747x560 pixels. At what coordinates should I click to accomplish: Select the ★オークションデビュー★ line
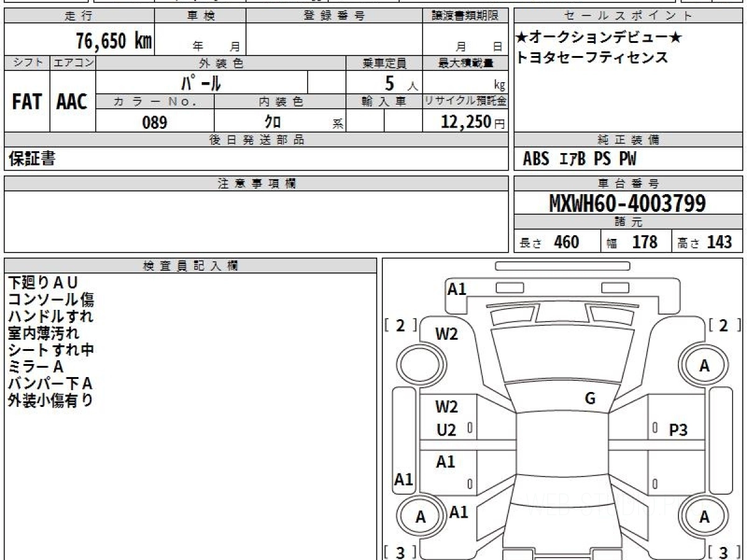click(598, 38)
